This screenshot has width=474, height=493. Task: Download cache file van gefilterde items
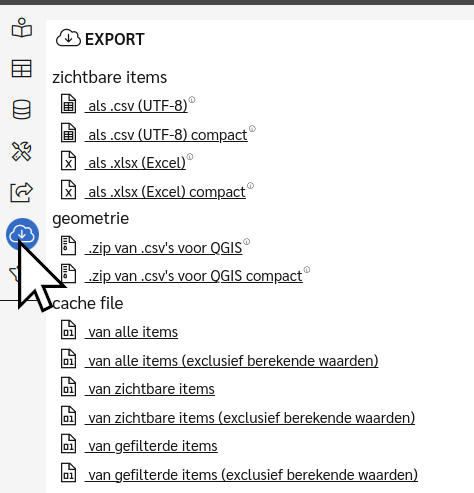151,446
